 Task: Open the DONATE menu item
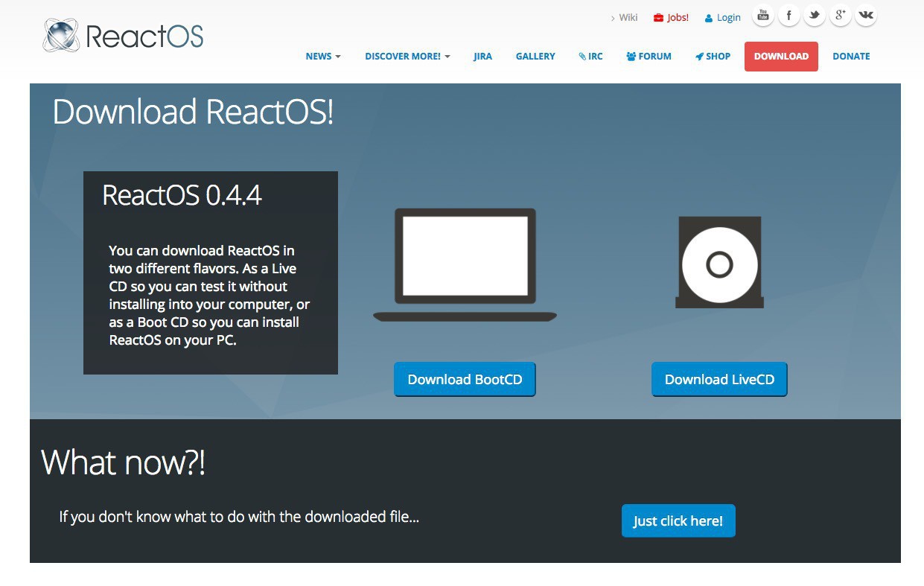point(851,56)
